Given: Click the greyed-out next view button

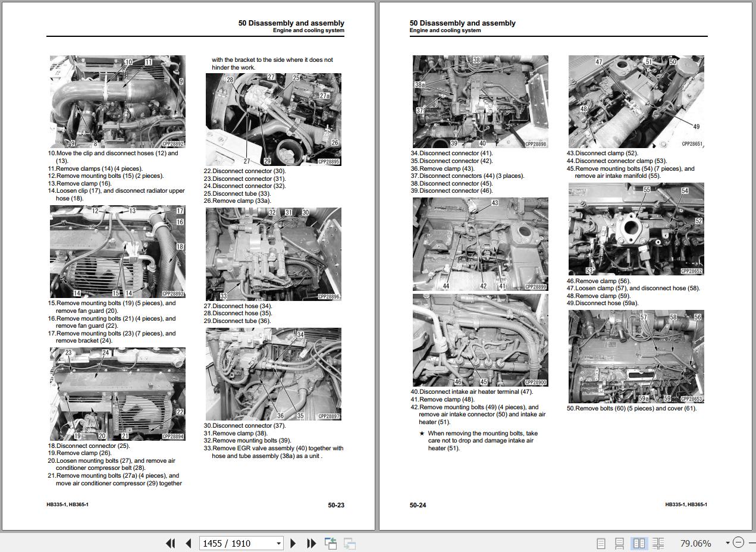Looking at the screenshot, I should click(350, 543).
